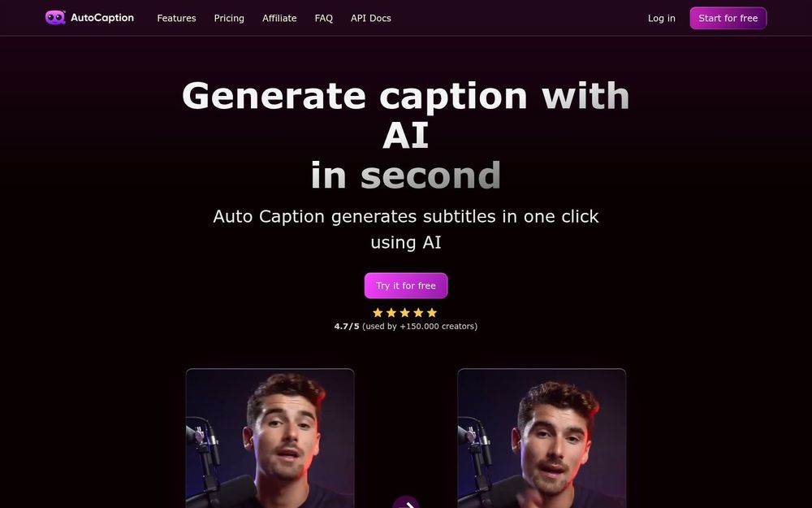
Task: Click the Generate caption with AI headline
Action: point(405,115)
